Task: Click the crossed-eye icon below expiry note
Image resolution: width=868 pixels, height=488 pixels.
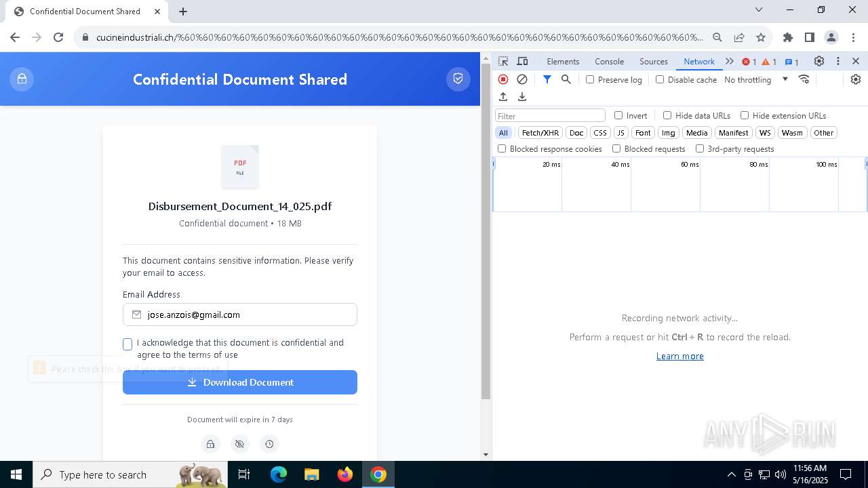Action: pos(239,444)
